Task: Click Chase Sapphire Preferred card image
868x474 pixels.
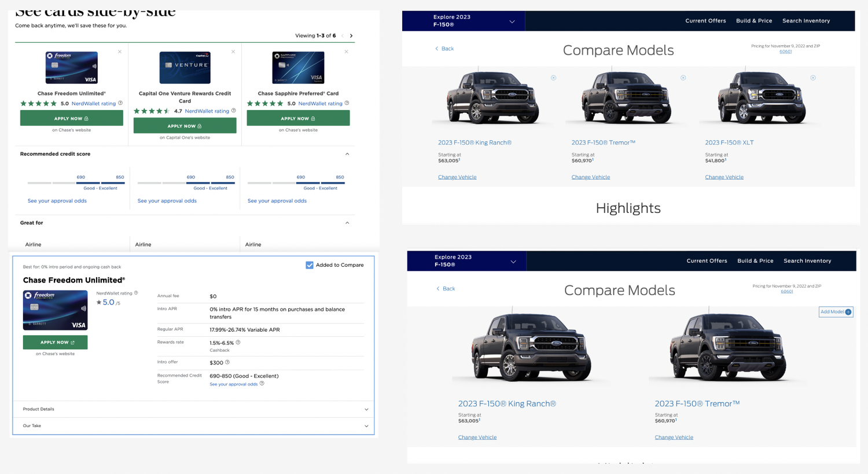Action: coord(299,68)
